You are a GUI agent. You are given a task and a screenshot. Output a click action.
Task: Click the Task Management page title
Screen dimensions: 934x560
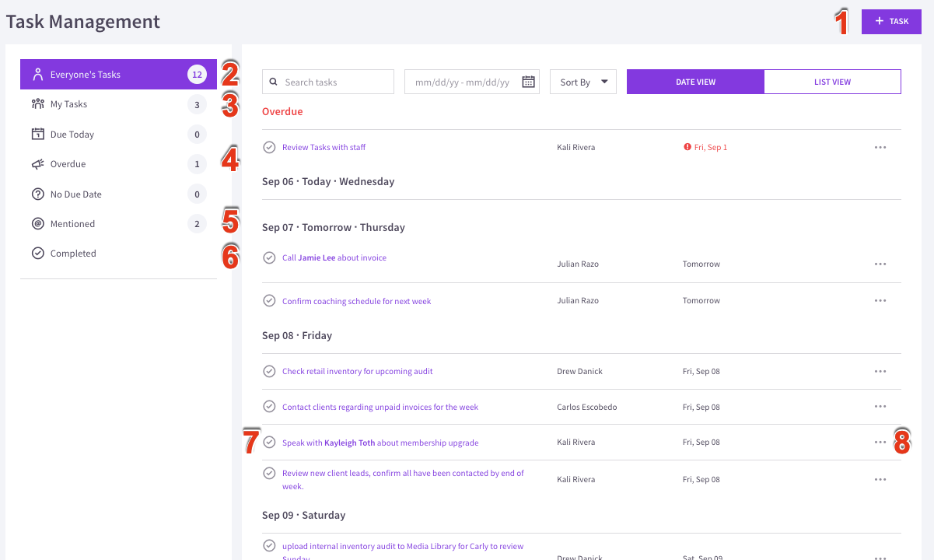[83, 22]
